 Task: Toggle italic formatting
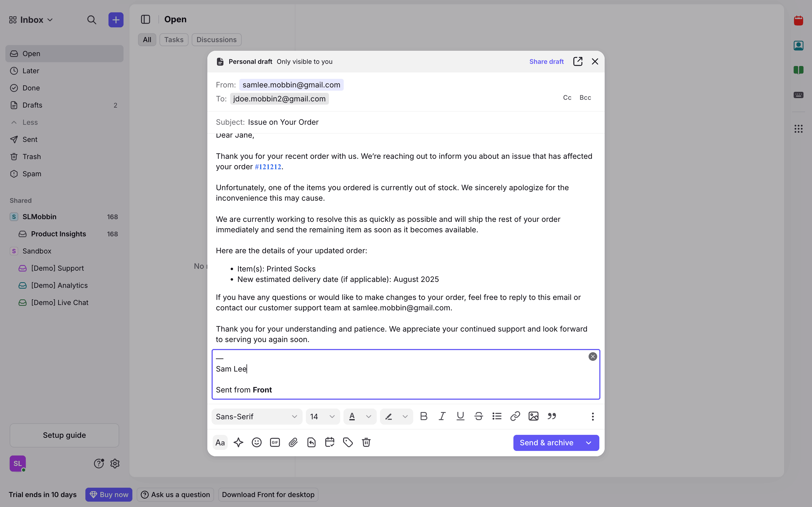pyautogui.click(x=442, y=416)
